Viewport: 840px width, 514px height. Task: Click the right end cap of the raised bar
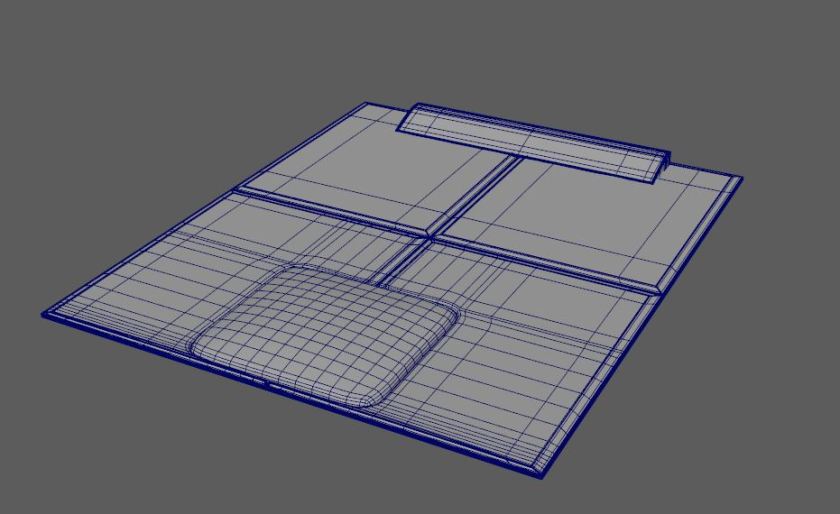(661, 167)
